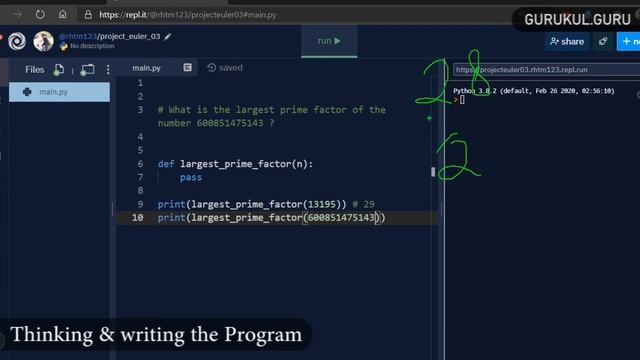The width and height of the screenshot is (640, 360).
Task: Click the editor vertical scrollbar thumb
Action: (x=433, y=172)
